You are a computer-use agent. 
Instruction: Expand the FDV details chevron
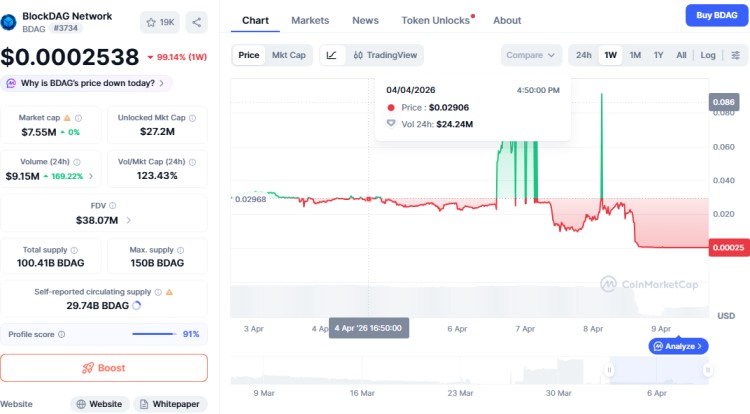click(x=128, y=220)
